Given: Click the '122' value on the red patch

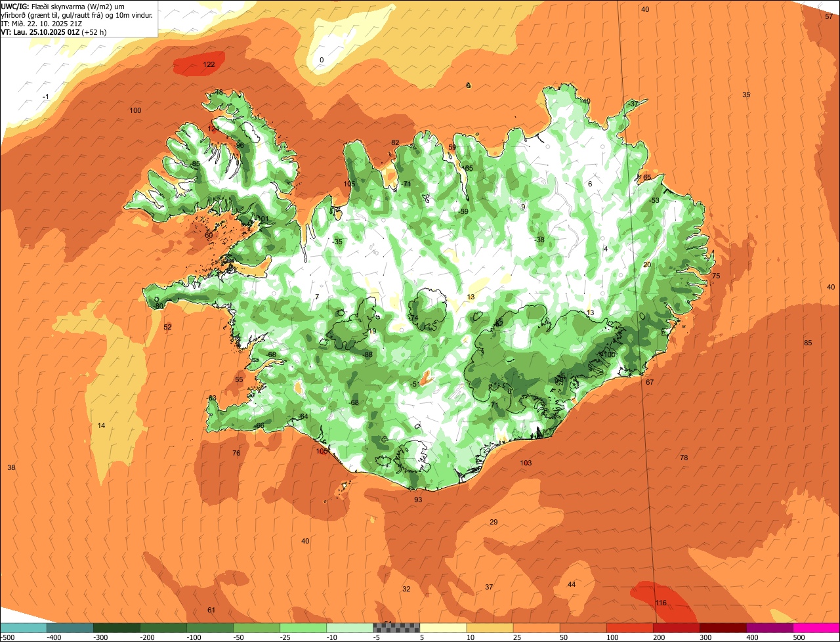Looking at the screenshot, I should tap(209, 64).
